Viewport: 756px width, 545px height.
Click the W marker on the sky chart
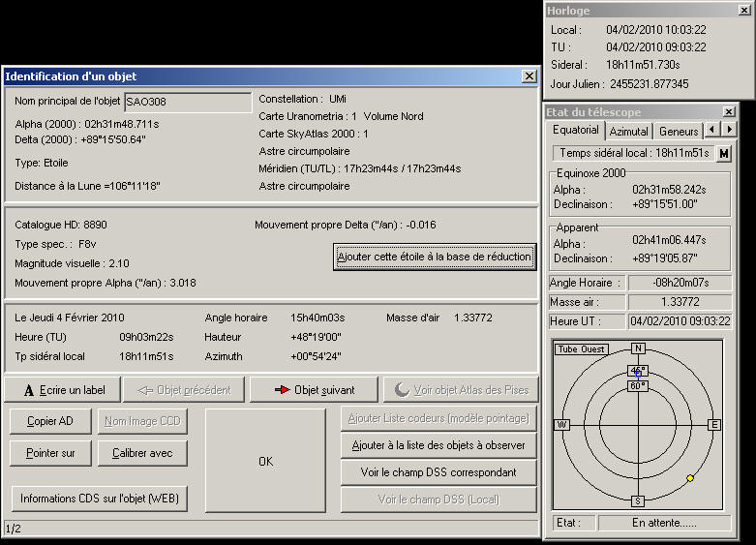point(560,424)
